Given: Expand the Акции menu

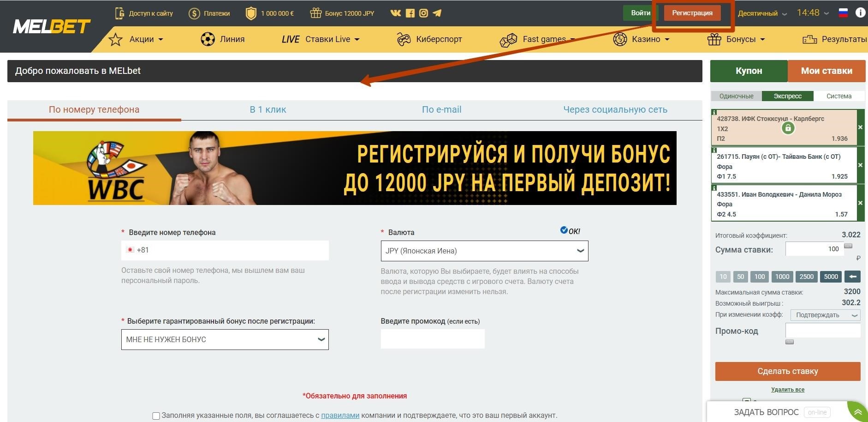Looking at the screenshot, I should click(146, 39).
